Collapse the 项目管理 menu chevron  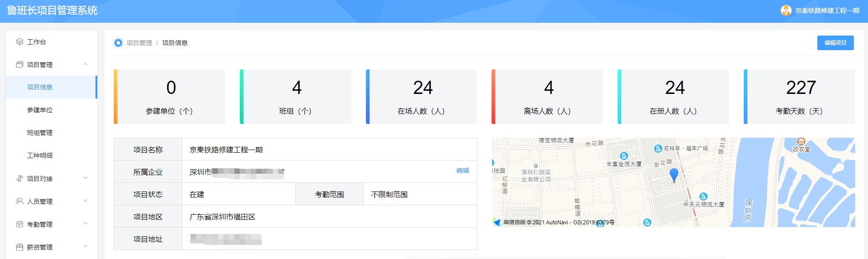click(85, 64)
